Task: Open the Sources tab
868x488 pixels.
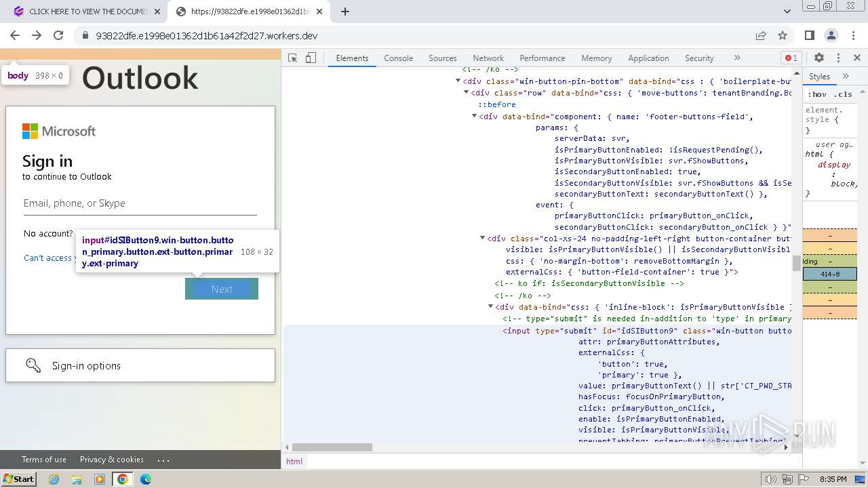Action: coord(442,58)
